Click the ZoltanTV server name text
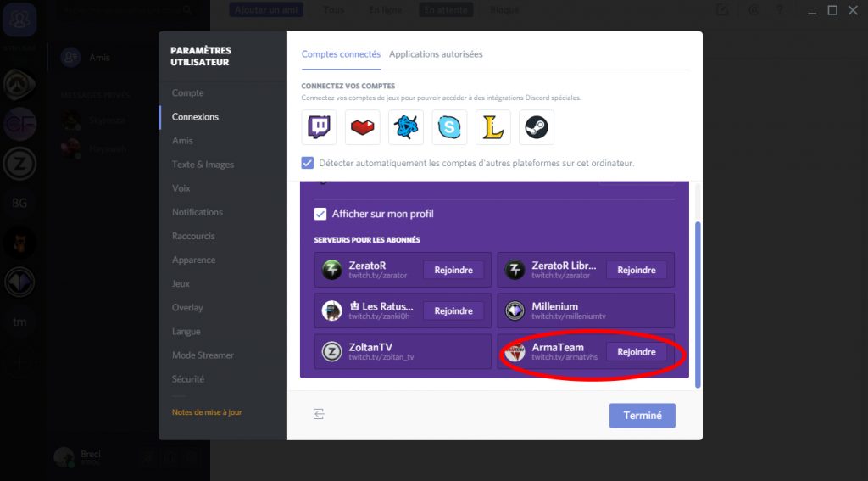 click(x=370, y=348)
